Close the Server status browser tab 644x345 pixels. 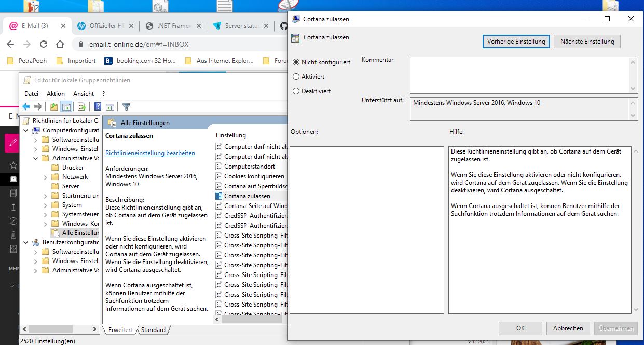[267, 26]
